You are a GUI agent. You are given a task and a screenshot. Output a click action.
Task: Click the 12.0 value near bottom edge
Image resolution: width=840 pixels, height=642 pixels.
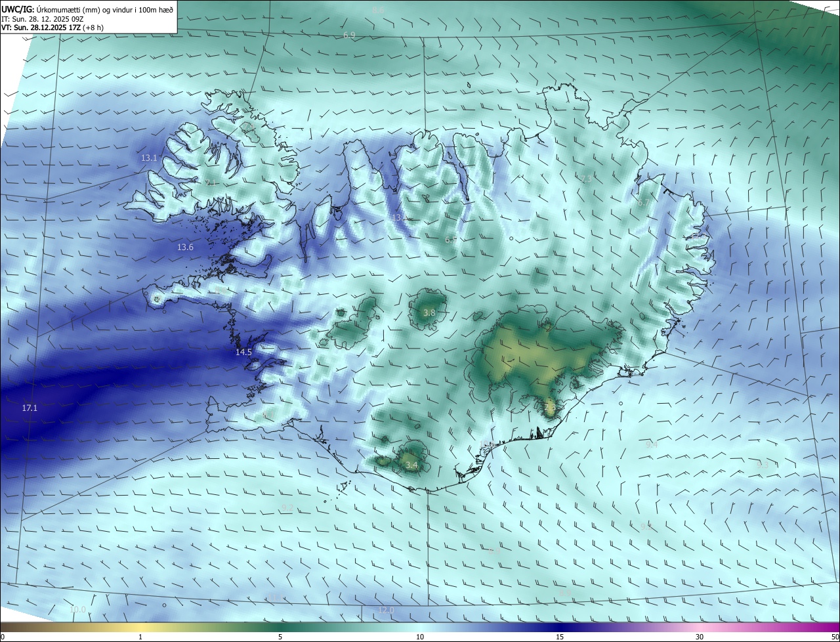tap(386, 610)
